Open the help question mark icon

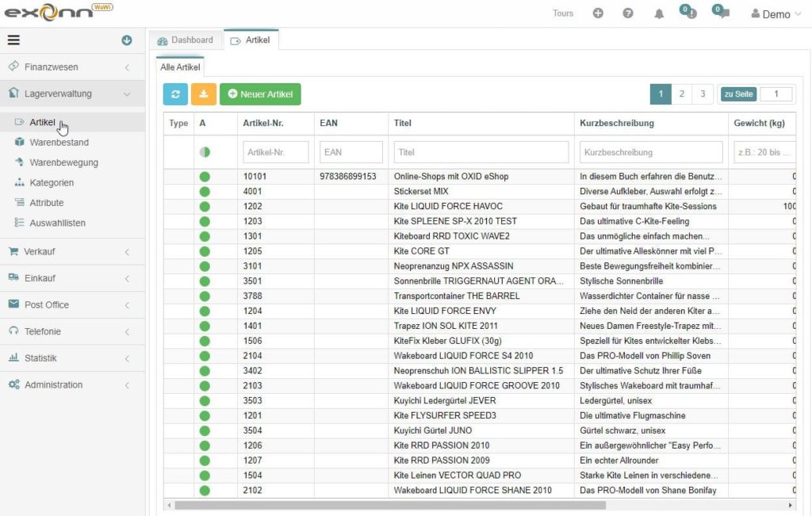[628, 13]
